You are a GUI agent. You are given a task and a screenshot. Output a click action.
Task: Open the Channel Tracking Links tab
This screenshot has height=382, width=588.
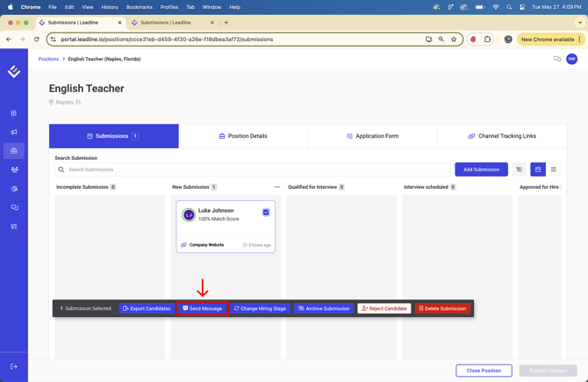pyautogui.click(x=502, y=136)
